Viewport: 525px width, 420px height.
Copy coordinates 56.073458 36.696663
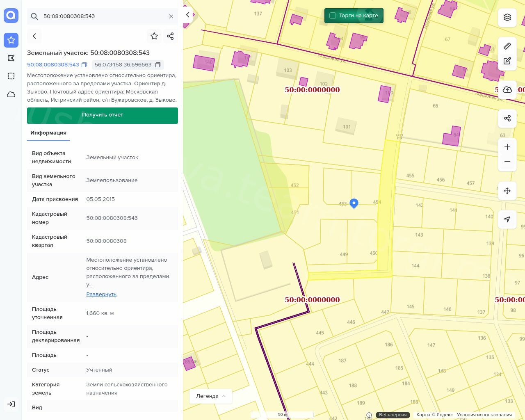158,65
